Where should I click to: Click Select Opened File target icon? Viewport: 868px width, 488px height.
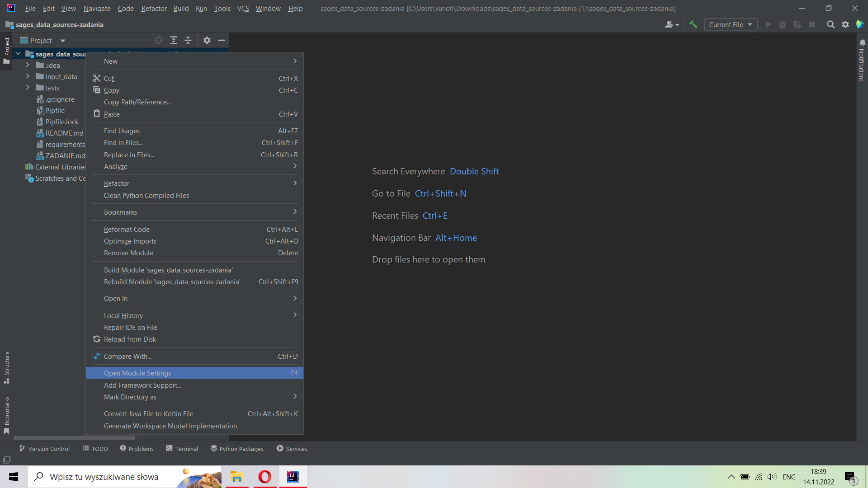[x=159, y=40]
